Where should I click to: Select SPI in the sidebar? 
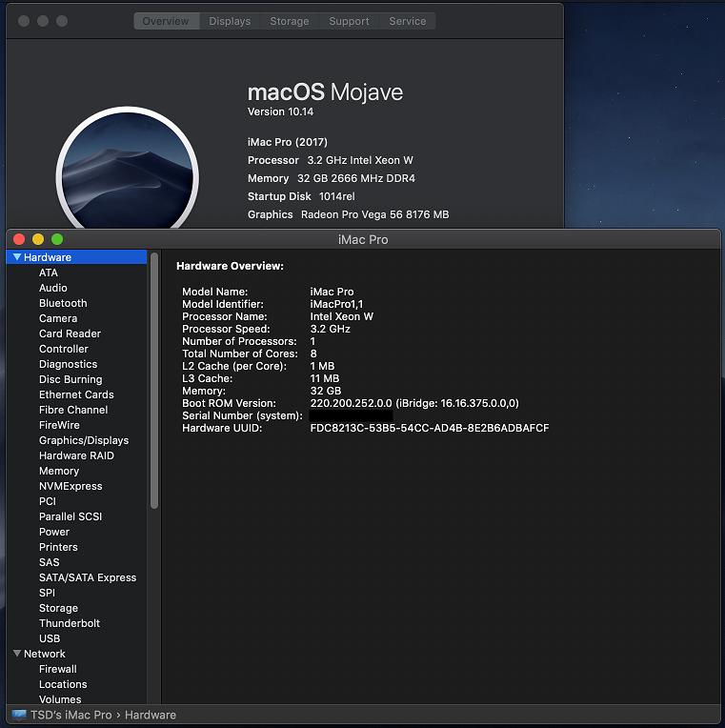coord(47,593)
